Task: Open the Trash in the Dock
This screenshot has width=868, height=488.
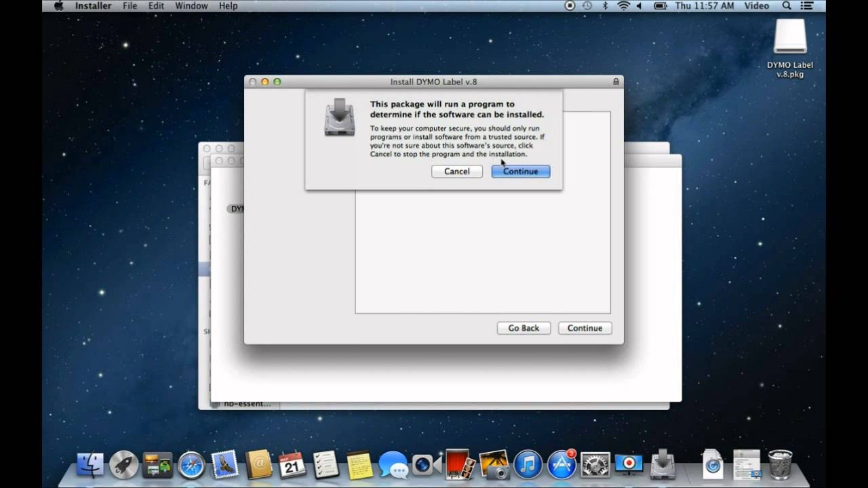Action: pos(781,465)
